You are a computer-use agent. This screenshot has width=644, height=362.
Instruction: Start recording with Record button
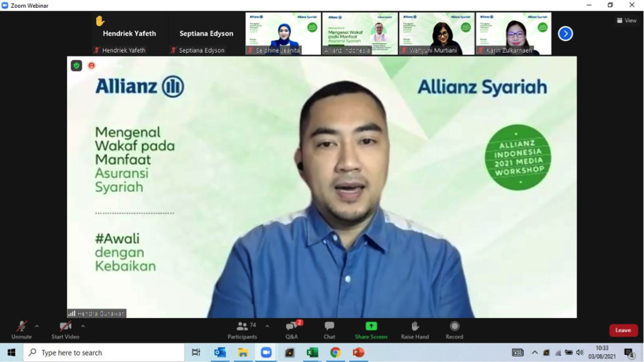454,331
